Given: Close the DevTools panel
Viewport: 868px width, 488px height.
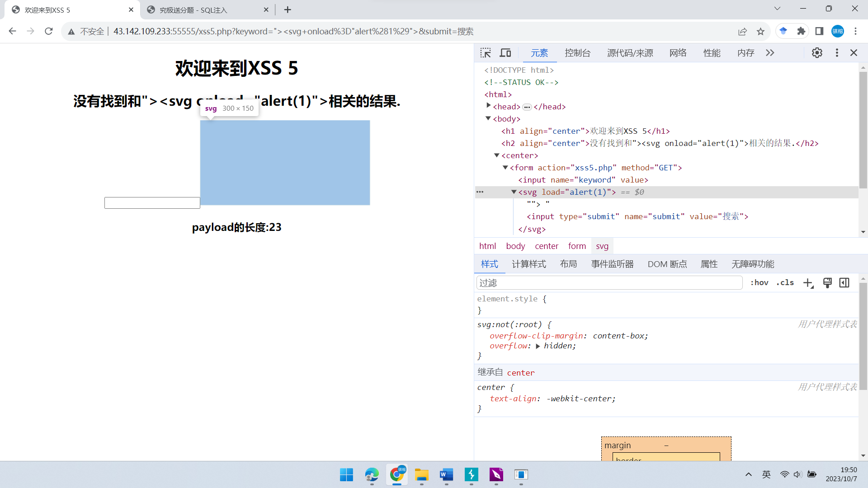Looking at the screenshot, I should coord(854,53).
